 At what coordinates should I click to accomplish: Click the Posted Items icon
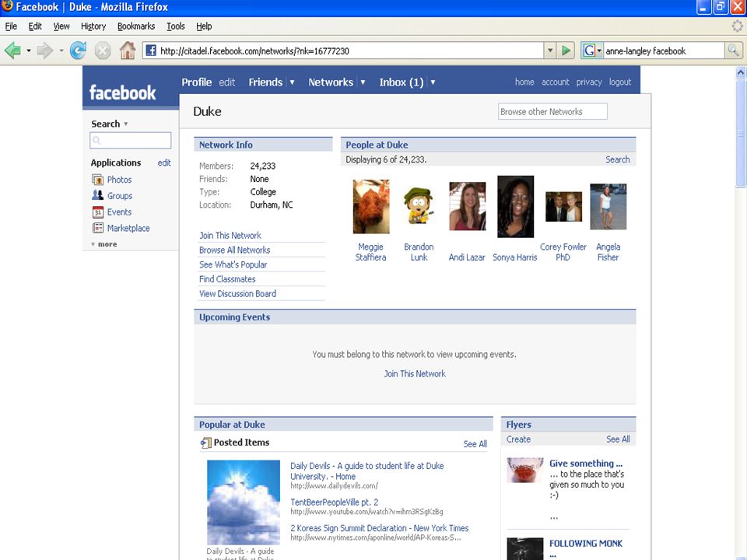tap(205, 443)
